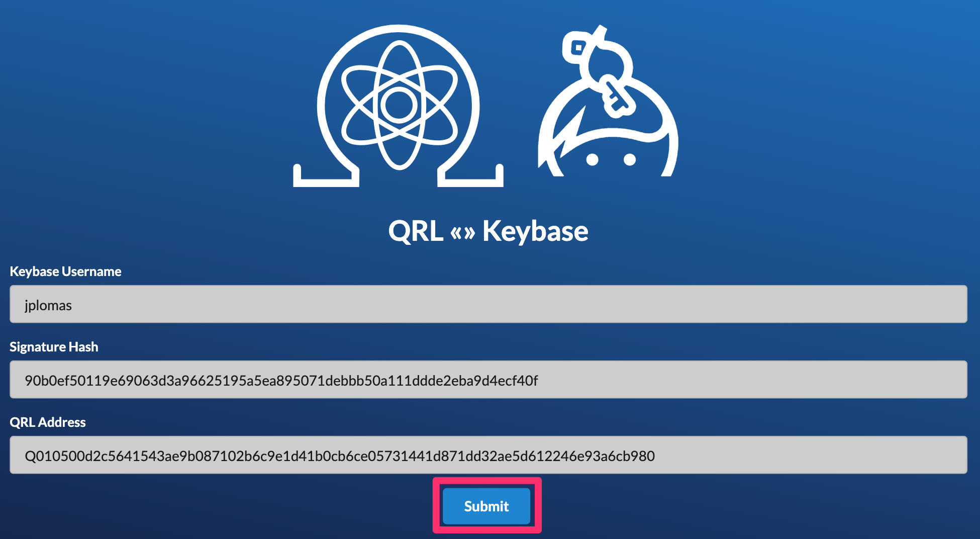The height and width of the screenshot is (539, 980).
Task: Click the left eye of Keybase mascot
Action: coord(593,160)
